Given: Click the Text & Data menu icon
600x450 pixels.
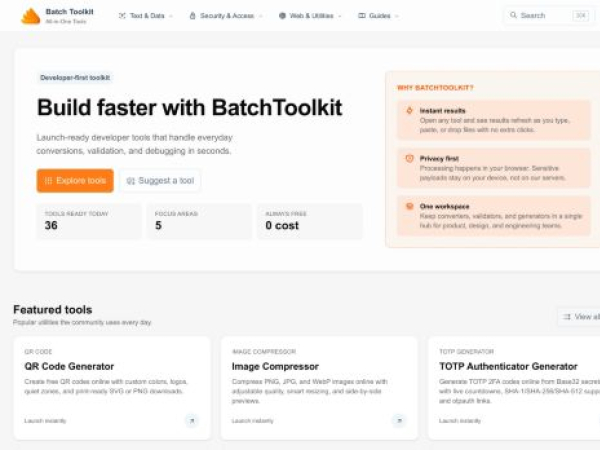Looking at the screenshot, I should [x=122, y=16].
